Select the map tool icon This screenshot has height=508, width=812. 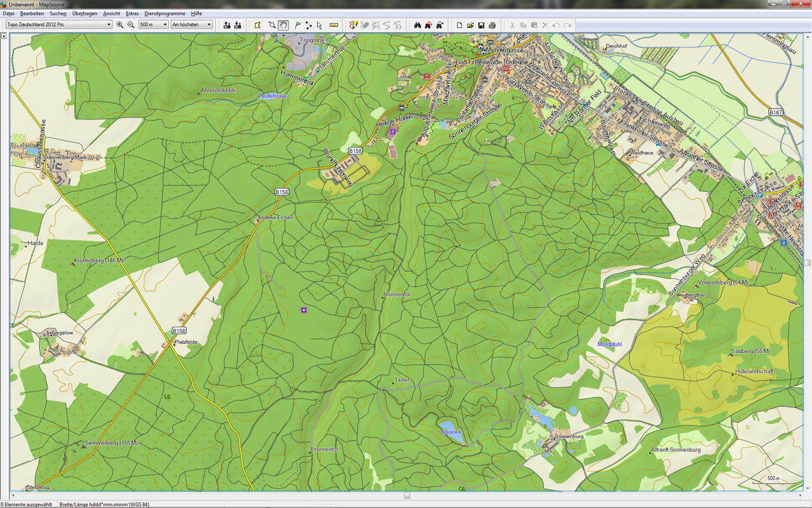258,25
